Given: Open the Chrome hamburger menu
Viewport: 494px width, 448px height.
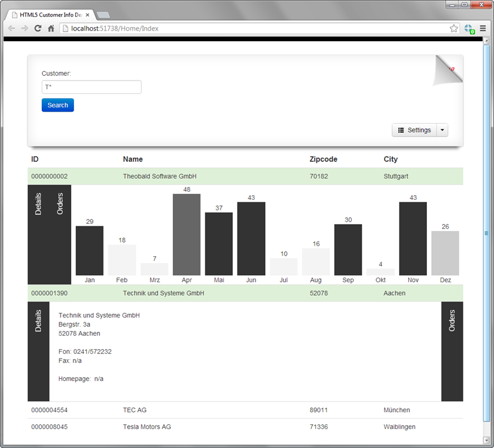Looking at the screenshot, I should pos(483,28).
